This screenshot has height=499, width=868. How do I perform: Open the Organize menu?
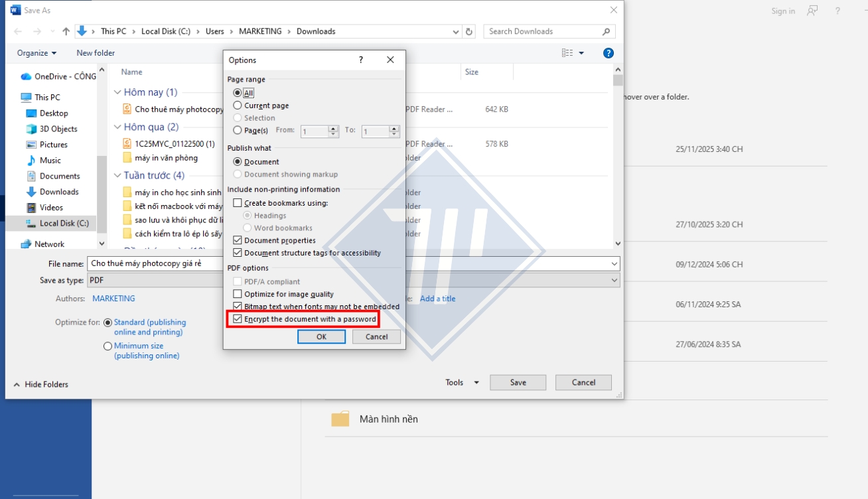pyautogui.click(x=35, y=52)
